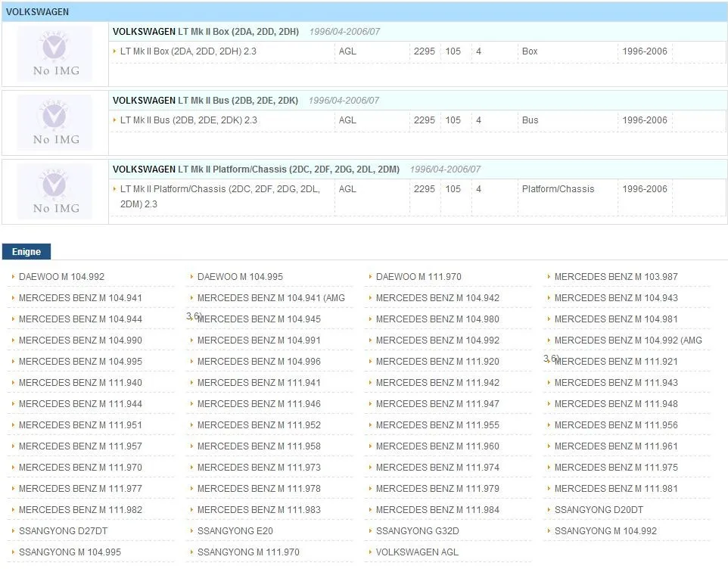Open MERCEDES BENZ M 104.980 engine
The width and height of the screenshot is (728, 569).
click(437, 319)
